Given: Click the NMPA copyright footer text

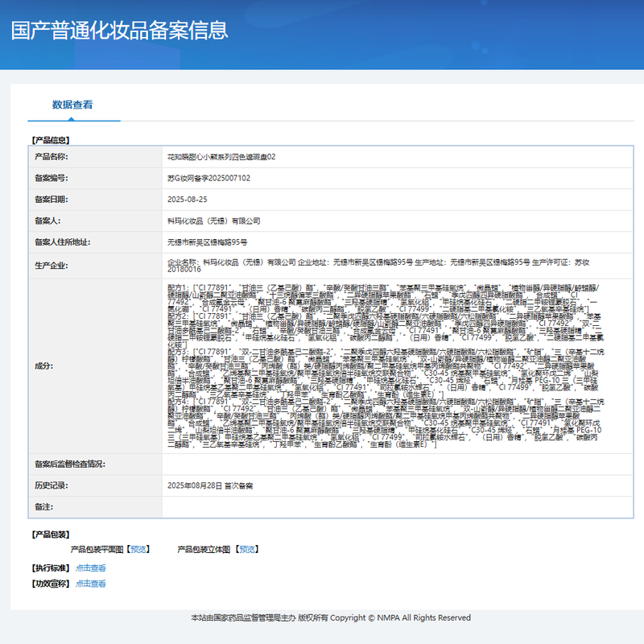Looking at the screenshot, I should pyautogui.click(x=330, y=617).
